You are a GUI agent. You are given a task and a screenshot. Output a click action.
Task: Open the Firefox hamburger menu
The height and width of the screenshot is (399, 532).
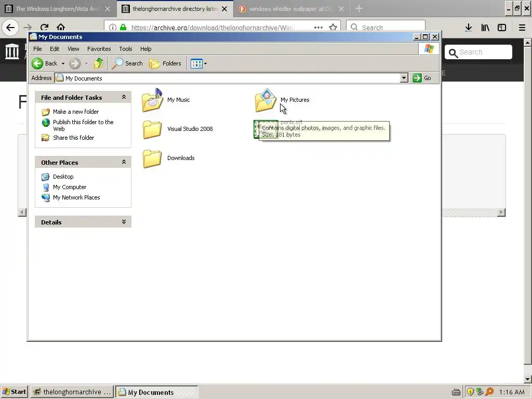pyautogui.click(x=522, y=28)
